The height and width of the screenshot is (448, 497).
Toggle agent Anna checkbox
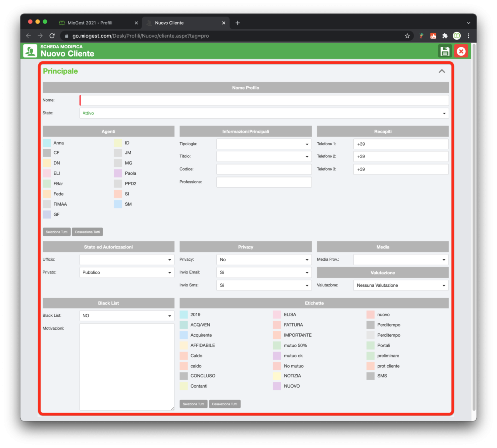click(47, 143)
